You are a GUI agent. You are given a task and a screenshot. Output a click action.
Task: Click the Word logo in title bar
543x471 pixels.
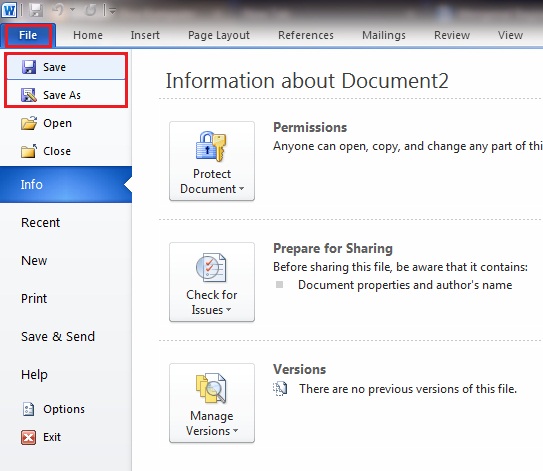click(x=9, y=10)
